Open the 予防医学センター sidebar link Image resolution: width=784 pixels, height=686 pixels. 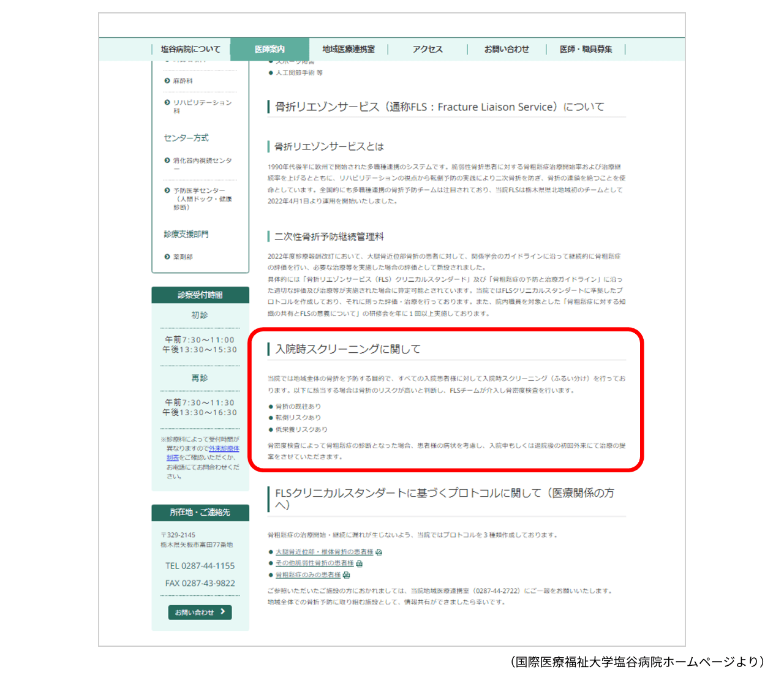(x=203, y=199)
